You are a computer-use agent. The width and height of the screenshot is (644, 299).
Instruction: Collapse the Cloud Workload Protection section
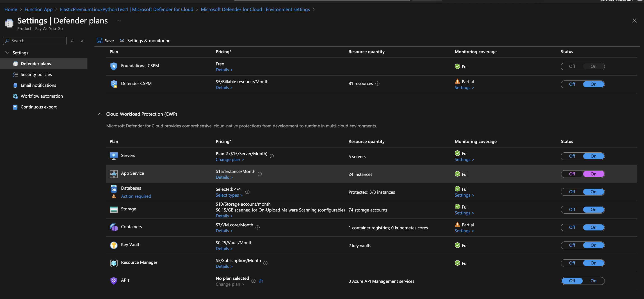(100, 114)
